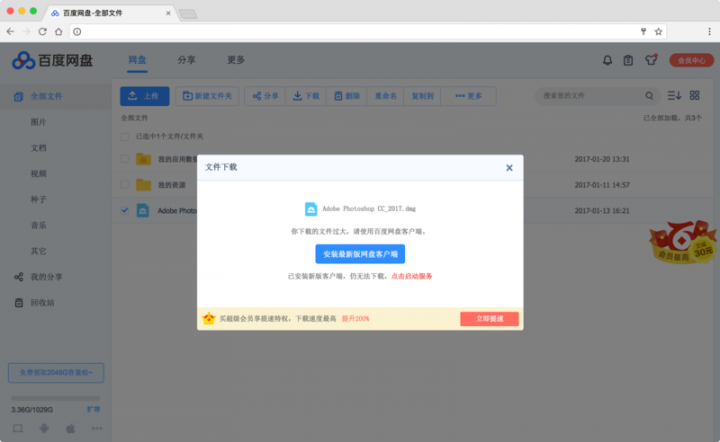Click 安装最新版网盘客户端 button
The width and height of the screenshot is (720, 442).
click(360, 254)
